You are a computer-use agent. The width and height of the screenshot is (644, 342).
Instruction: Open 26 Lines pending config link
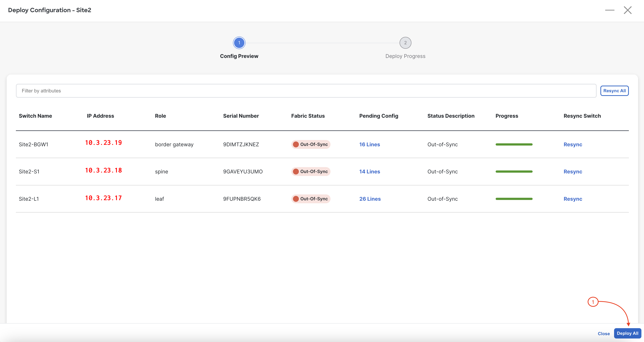point(370,199)
